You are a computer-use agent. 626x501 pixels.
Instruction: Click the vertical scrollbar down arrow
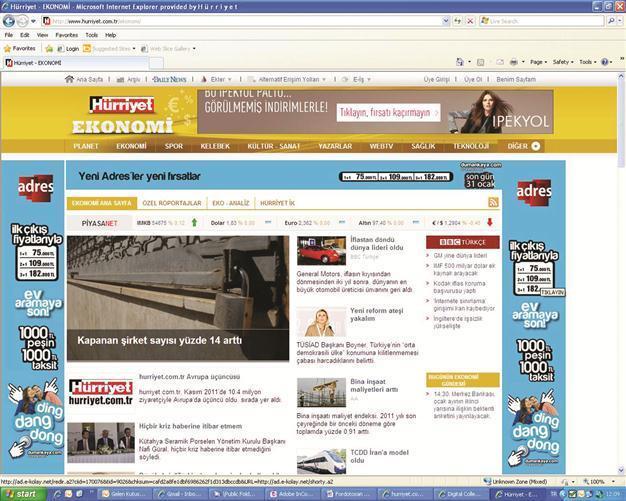pos(621,470)
